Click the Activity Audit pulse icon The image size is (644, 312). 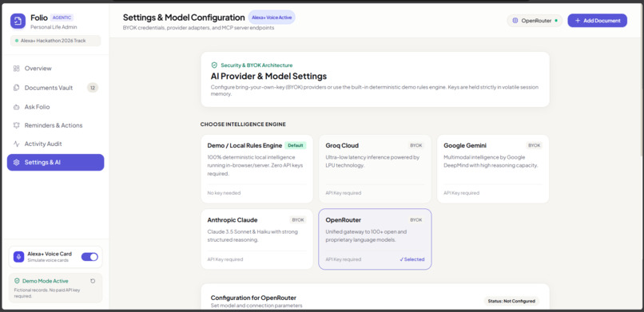pos(17,144)
